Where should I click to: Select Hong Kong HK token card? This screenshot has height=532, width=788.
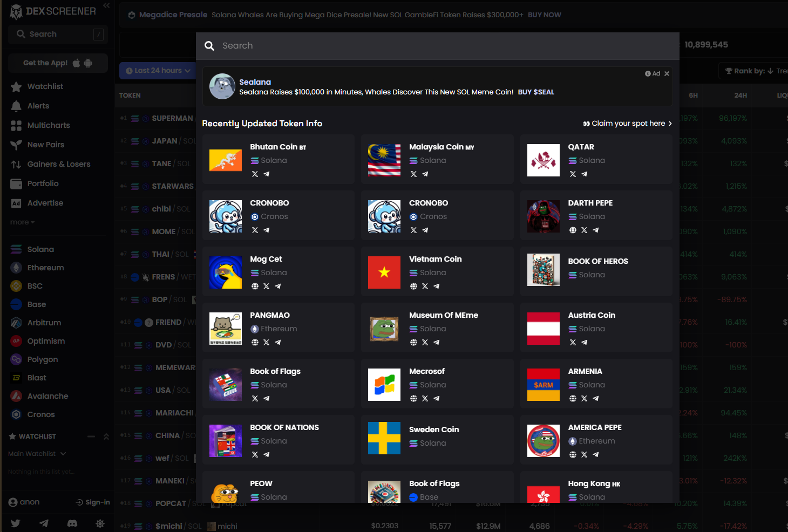point(596,487)
